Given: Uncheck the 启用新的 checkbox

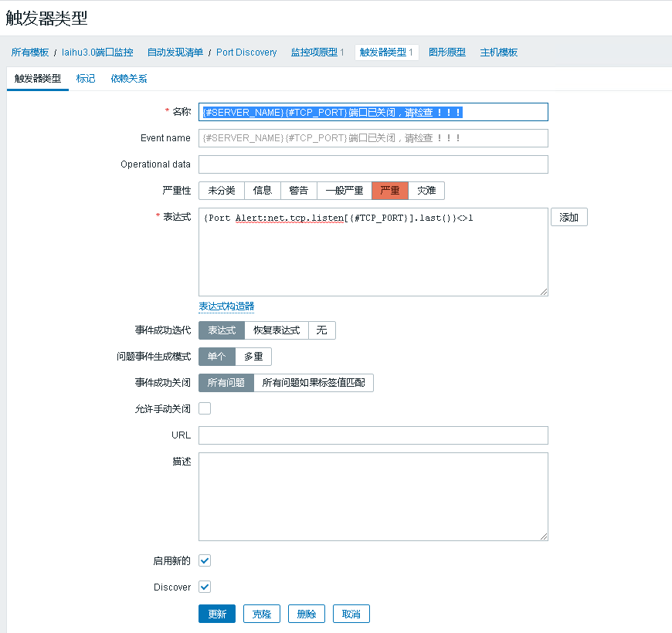Looking at the screenshot, I should [x=205, y=560].
